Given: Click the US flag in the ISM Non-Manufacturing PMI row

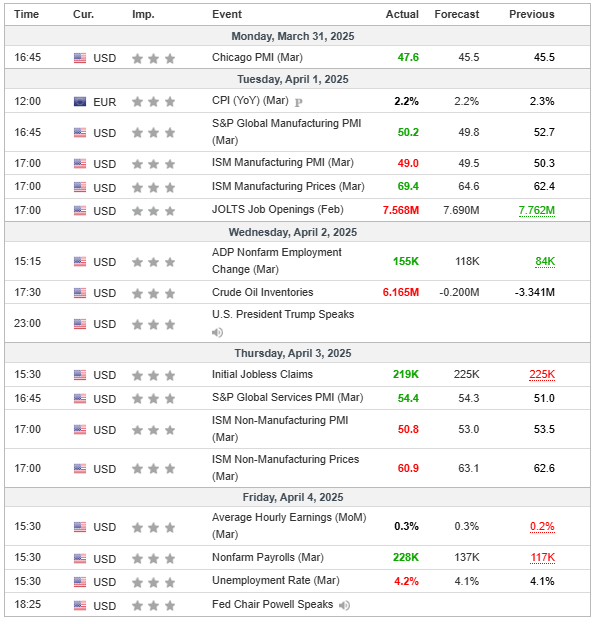Looking at the screenshot, I should coord(80,430).
